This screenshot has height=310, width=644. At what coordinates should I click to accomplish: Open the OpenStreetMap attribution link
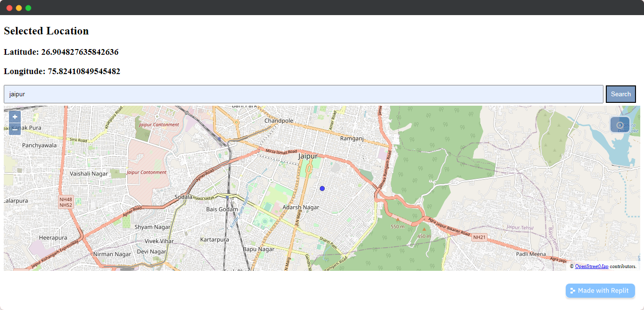[591, 267]
